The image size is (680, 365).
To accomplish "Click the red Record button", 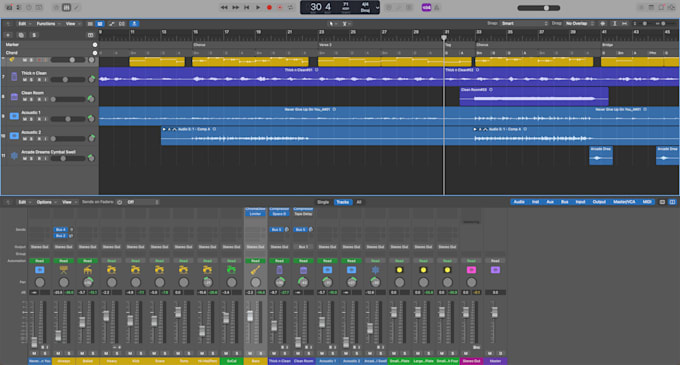I will 269,7.
